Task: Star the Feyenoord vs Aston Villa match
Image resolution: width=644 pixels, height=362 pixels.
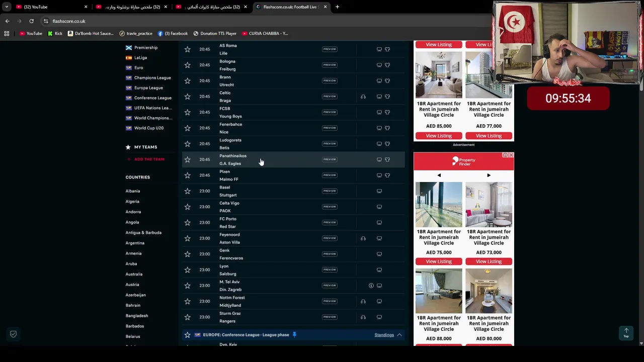Action: pyautogui.click(x=187, y=238)
